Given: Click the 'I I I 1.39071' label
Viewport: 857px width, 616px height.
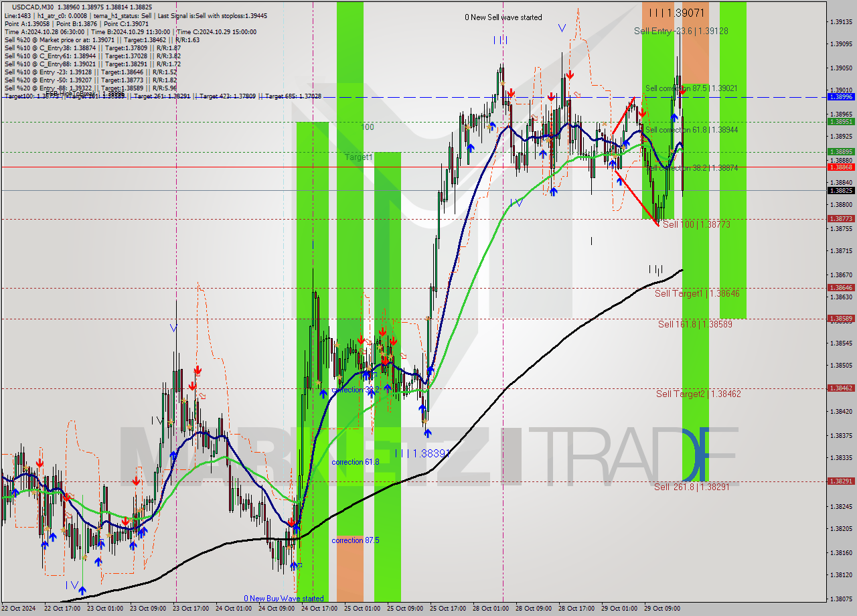Looking at the screenshot, I should [676, 13].
